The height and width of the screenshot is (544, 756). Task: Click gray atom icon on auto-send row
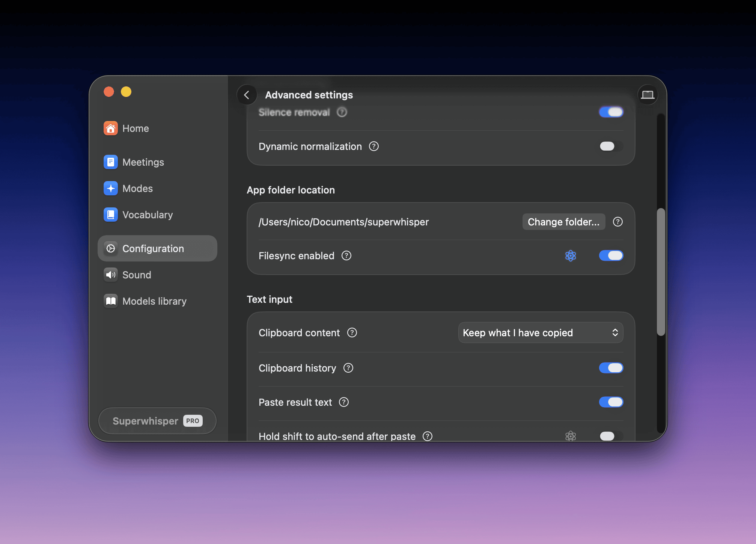570,436
